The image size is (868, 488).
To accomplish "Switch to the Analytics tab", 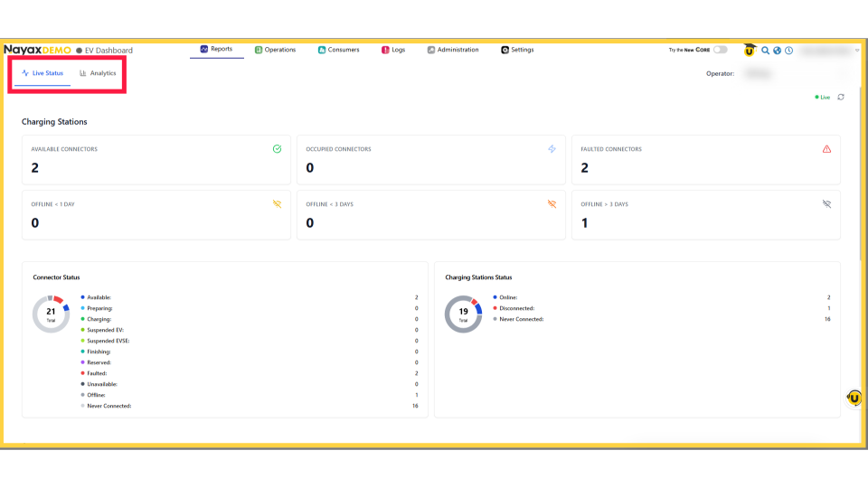I will point(98,73).
